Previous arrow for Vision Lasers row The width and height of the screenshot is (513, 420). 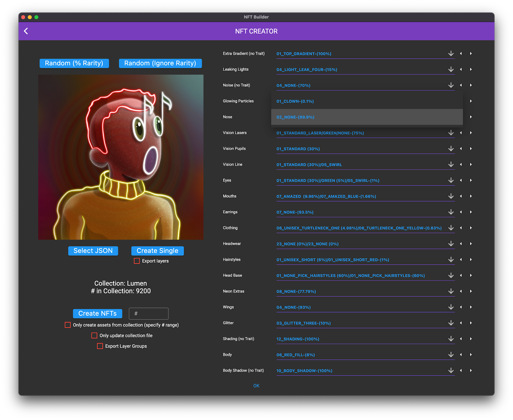tap(461, 133)
